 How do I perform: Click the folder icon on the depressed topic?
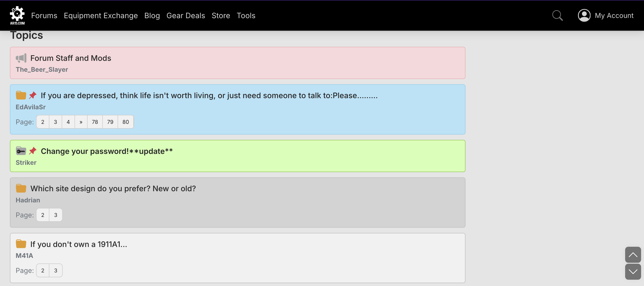(x=21, y=95)
